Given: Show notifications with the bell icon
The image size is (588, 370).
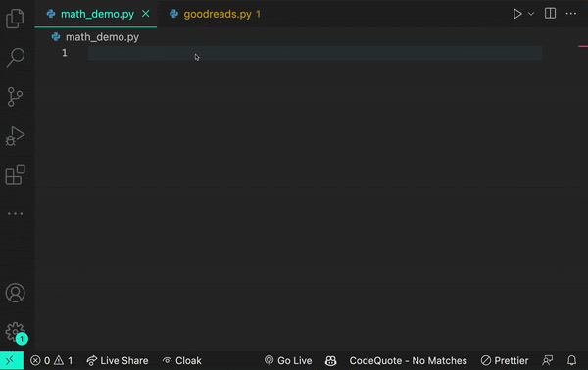Looking at the screenshot, I should click(x=571, y=360).
